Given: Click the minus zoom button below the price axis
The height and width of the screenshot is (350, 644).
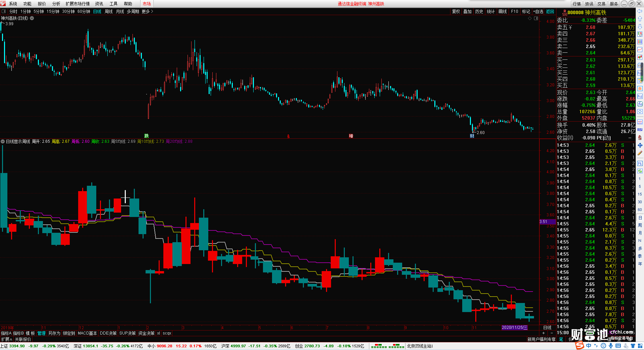Looking at the screenshot, I should 551,333.
